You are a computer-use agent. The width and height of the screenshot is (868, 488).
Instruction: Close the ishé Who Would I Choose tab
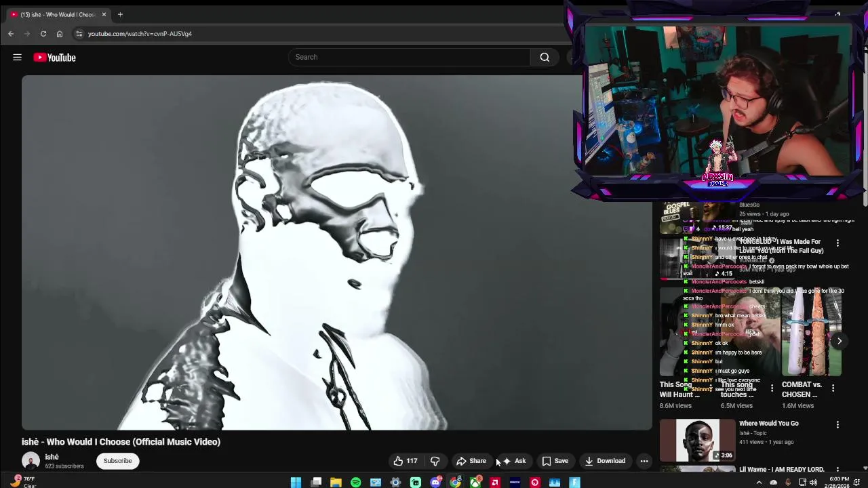(x=104, y=14)
